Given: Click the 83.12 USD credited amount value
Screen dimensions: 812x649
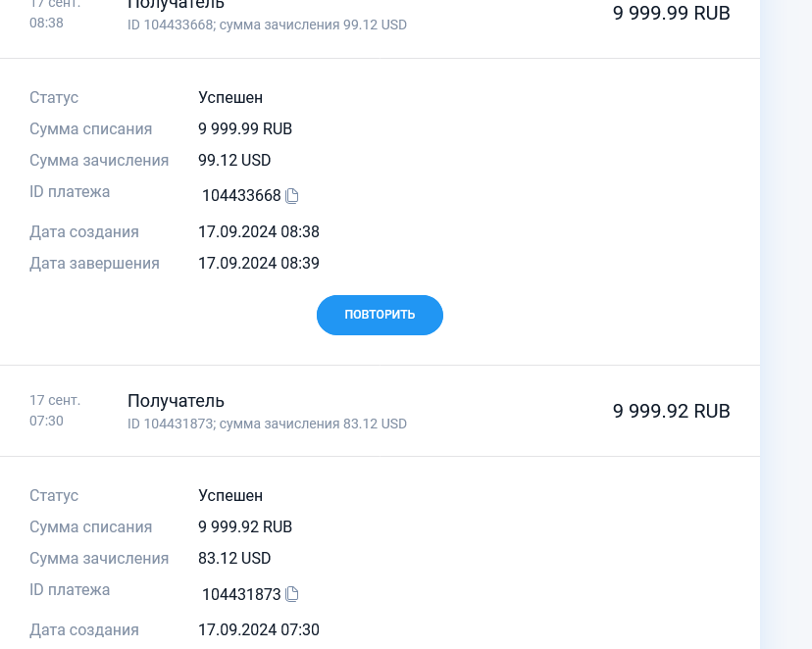Looking at the screenshot, I should point(234,558).
